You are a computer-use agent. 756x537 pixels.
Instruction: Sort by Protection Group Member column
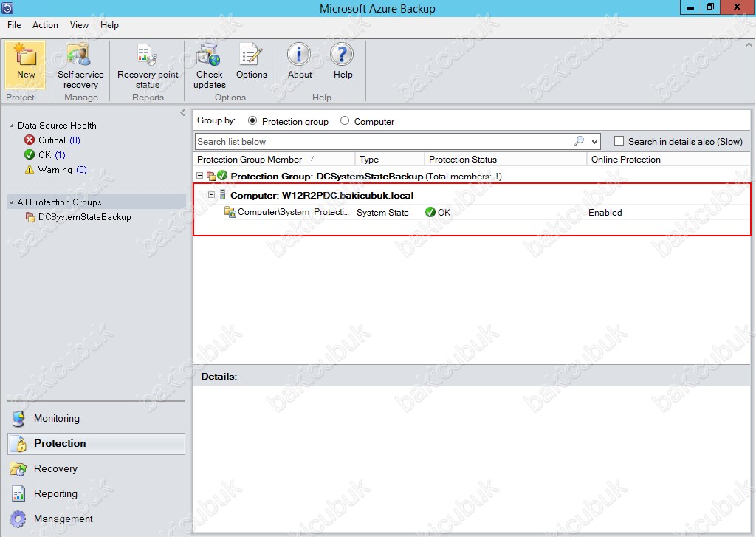(x=274, y=160)
